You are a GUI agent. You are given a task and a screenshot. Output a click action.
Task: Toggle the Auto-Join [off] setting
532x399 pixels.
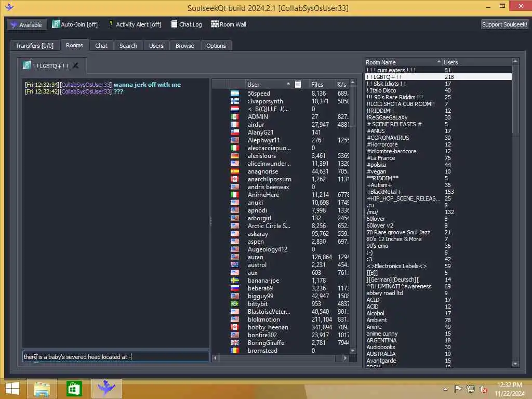(x=75, y=24)
